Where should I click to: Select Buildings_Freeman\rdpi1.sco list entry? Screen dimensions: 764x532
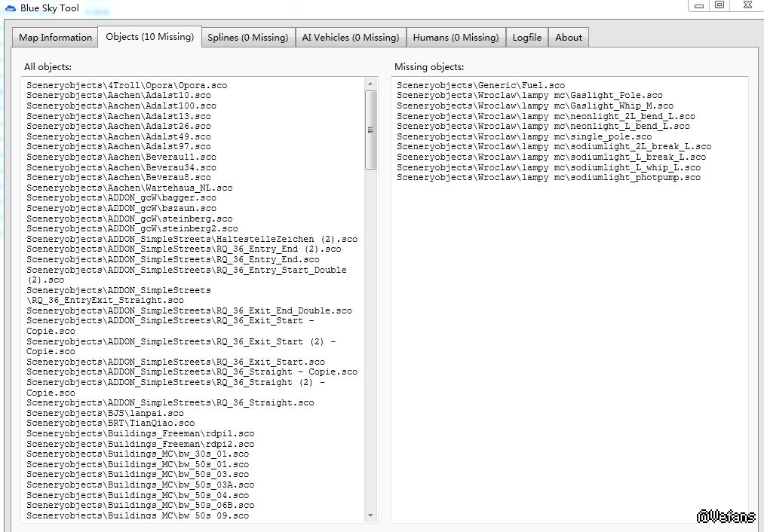[x=140, y=434]
